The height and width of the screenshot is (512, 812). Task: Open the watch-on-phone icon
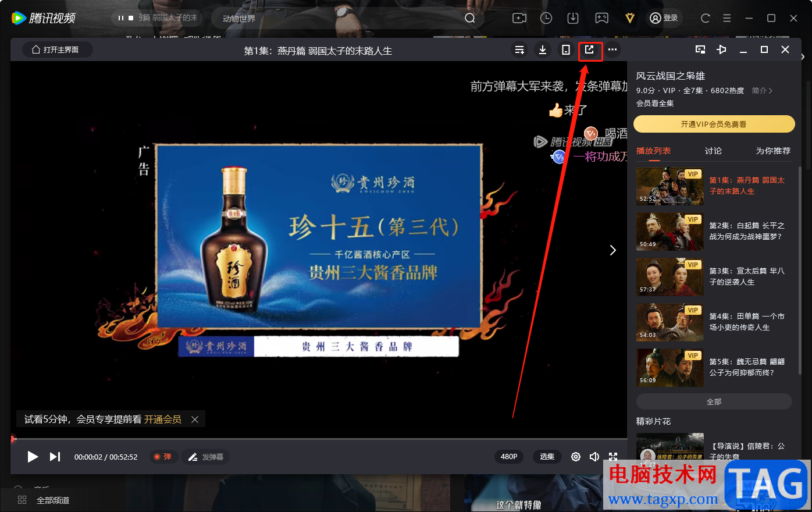[565, 50]
